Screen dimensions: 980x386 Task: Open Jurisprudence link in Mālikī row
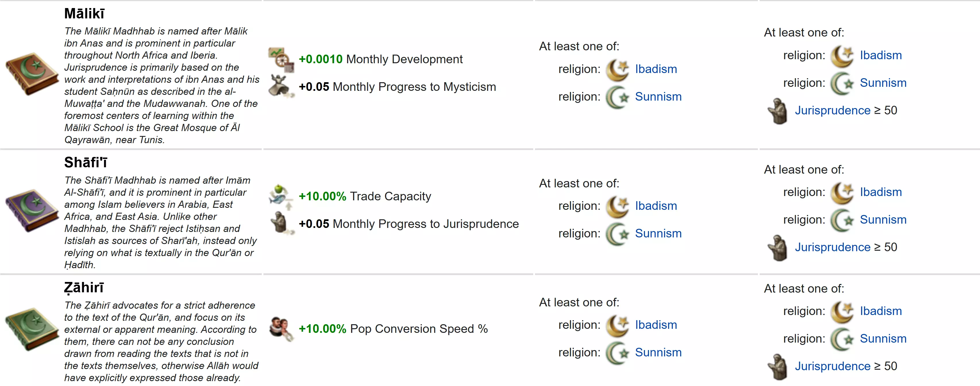pos(832,110)
